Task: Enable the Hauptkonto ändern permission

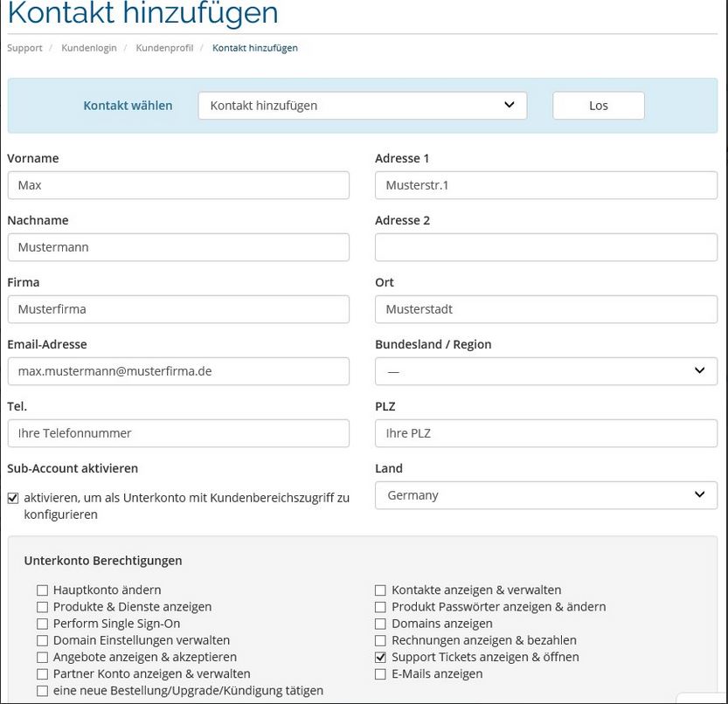Action: point(42,590)
